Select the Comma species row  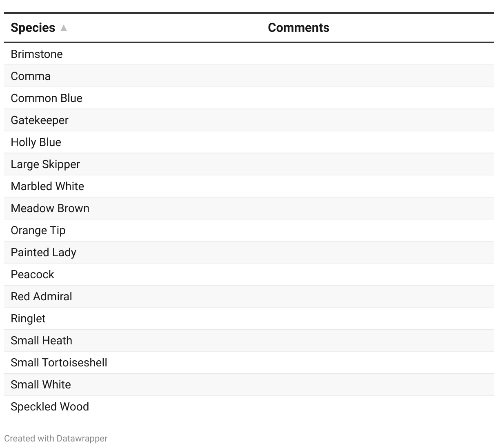point(31,76)
